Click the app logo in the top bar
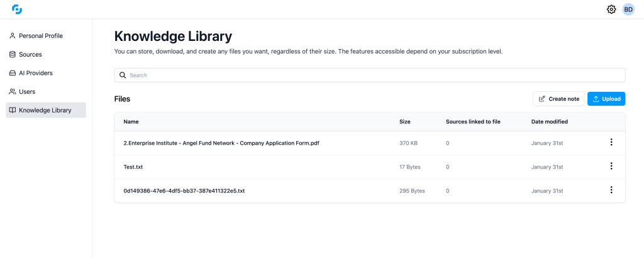The width and height of the screenshot is (644, 258). [17, 9]
